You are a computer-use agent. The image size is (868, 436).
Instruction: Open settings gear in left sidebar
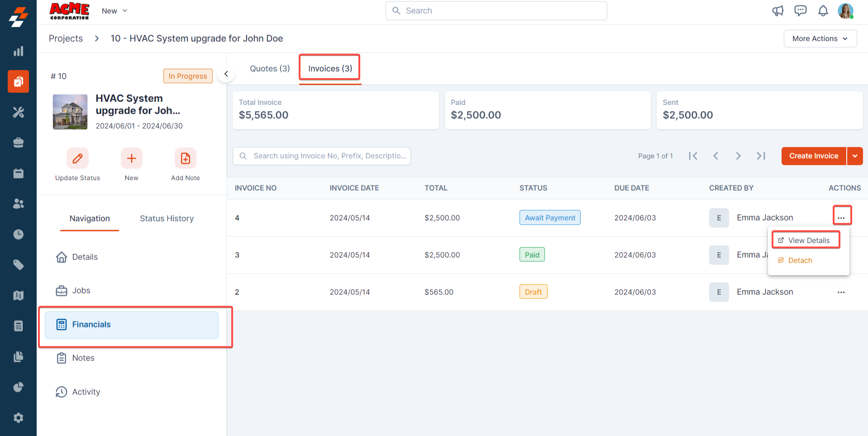[18, 417]
